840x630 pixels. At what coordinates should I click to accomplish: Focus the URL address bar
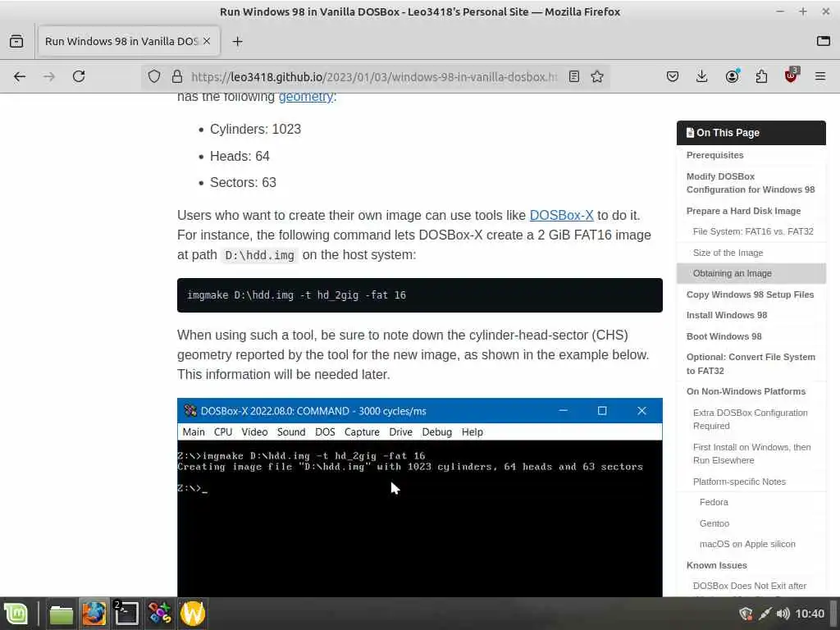click(x=374, y=76)
